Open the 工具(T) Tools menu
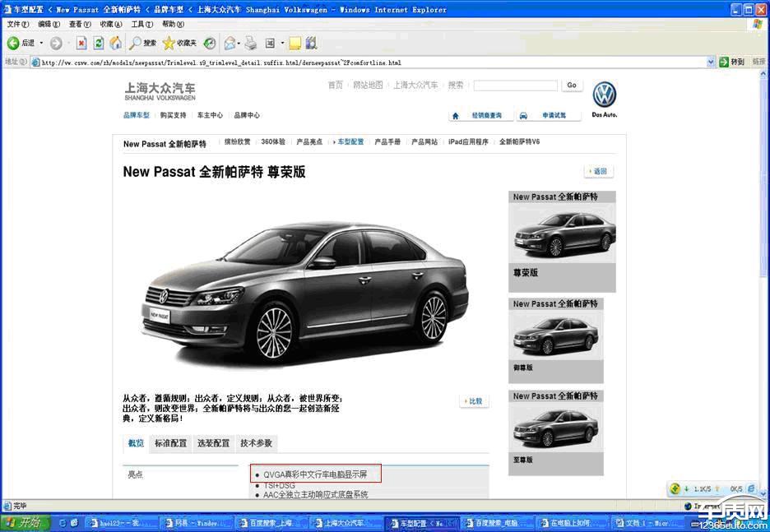The image size is (770, 532). (x=142, y=24)
